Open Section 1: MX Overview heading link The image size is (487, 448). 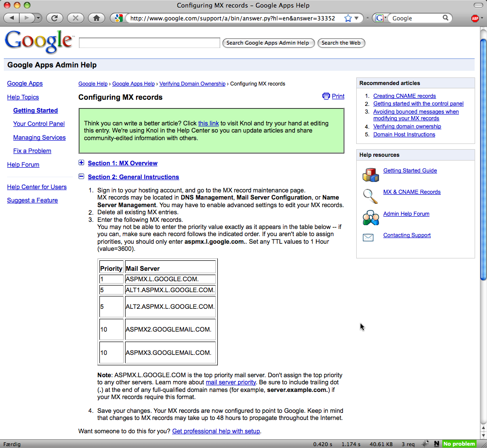(123, 163)
